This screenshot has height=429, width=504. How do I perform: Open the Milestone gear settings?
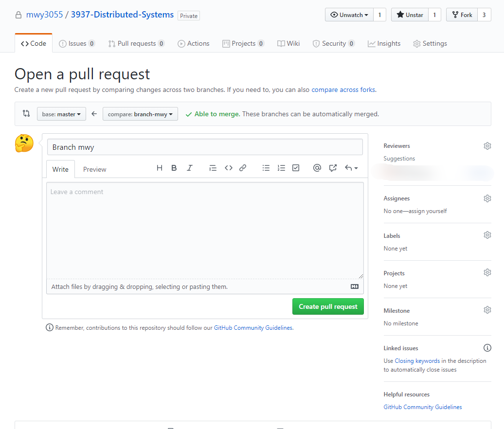[487, 310]
